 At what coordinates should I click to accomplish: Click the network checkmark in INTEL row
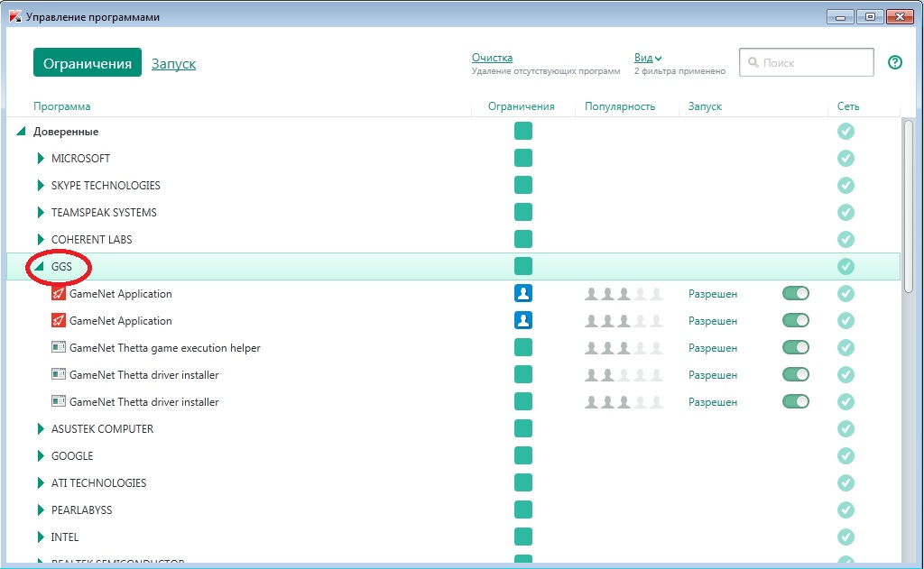pyautogui.click(x=845, y=537)
